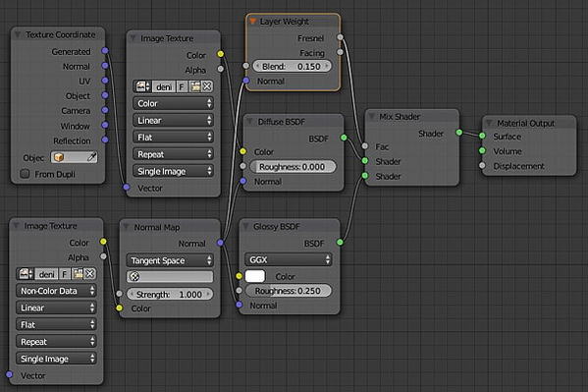
Task: Collapse the Material Output node
Action: 489,123
